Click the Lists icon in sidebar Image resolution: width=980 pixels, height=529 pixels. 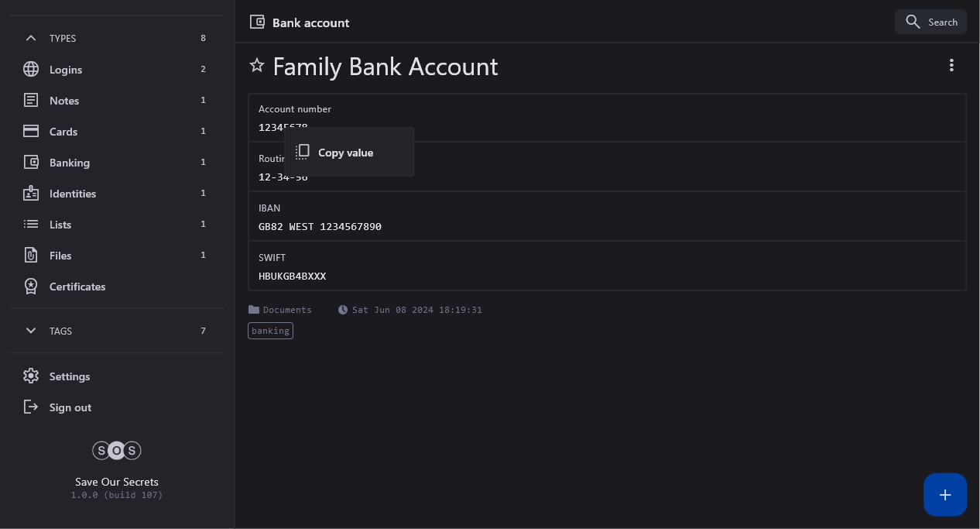tap(31, 225)
